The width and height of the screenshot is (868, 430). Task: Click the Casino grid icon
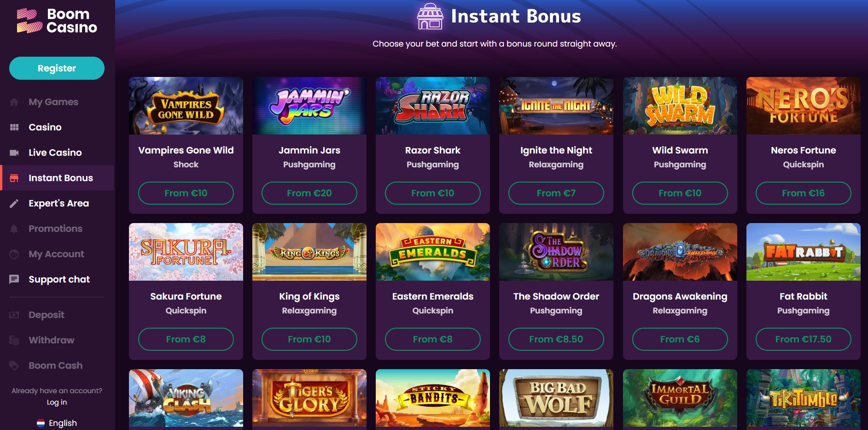pyautogui.click(x=14, y=127)
